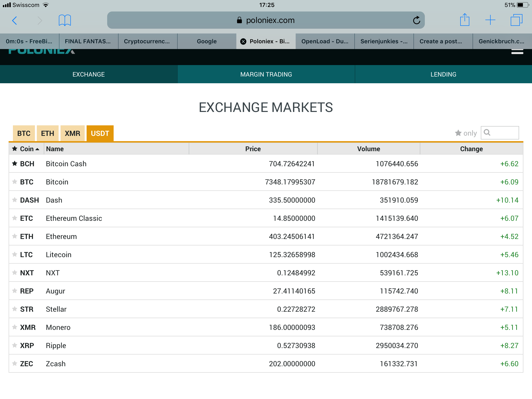Open the Poloniex hamburger menu
Screen dimensions: 532x399
point(517,51)
